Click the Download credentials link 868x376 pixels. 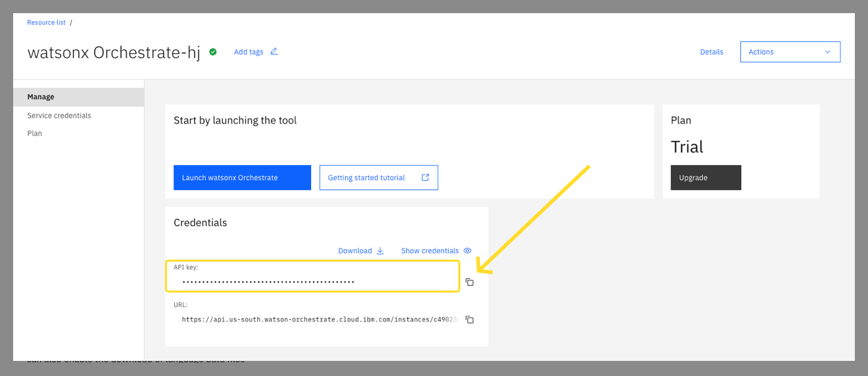[355, 250]
